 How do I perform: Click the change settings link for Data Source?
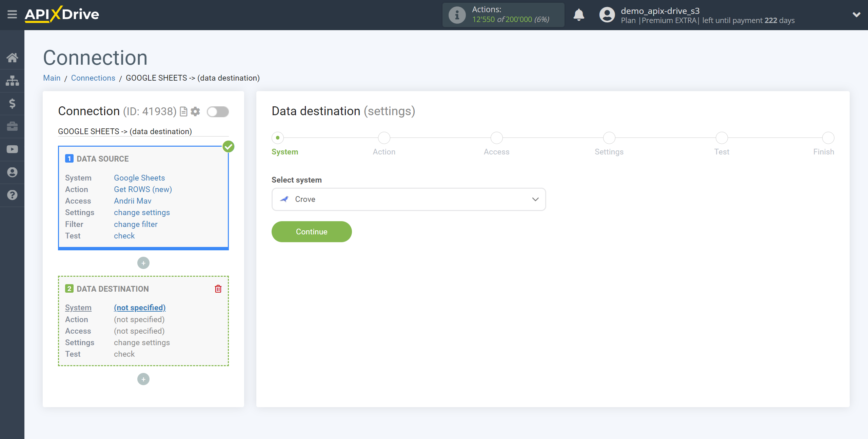tap(142, 212)
